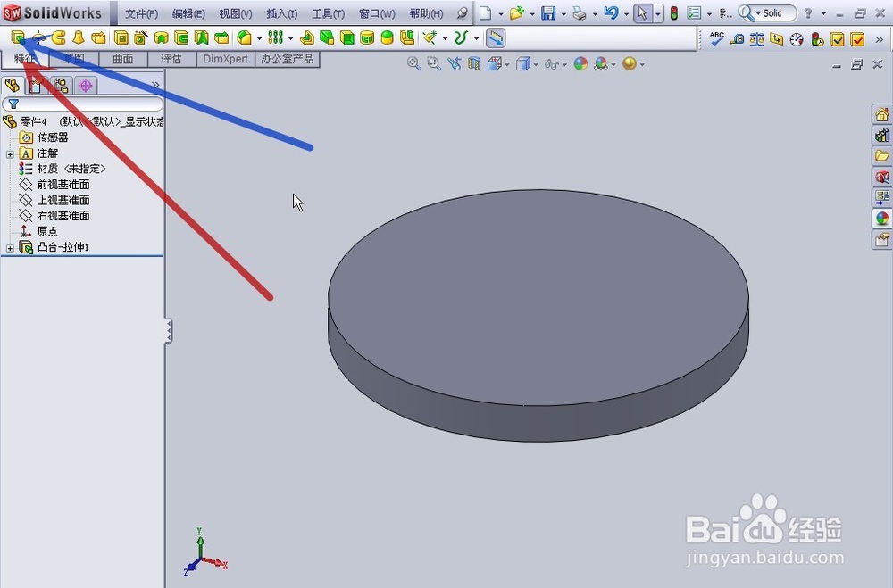Select the Swept Boss/Base tool
This screenshot has height=588, width=893.
point(58,37)
